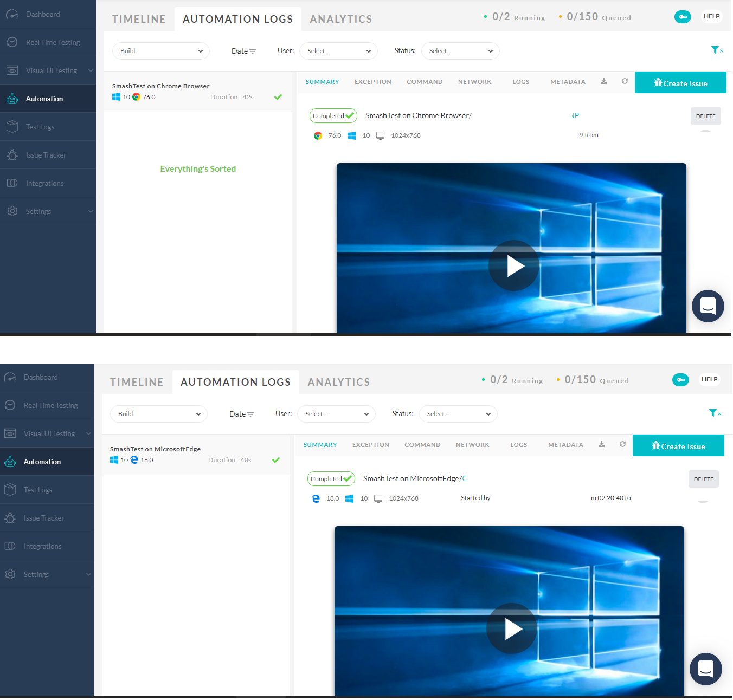Open LOGS tab beside NETWORK in Chrome test view
This screenshot has width=733, height=700.
(521, 82)
